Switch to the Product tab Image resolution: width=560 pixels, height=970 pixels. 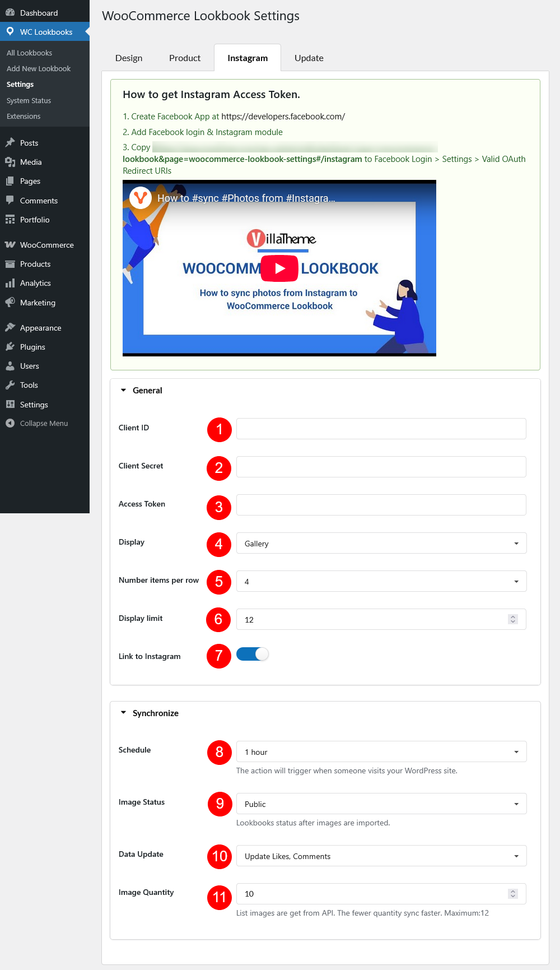pyautogui.click(x=185, y=58)
